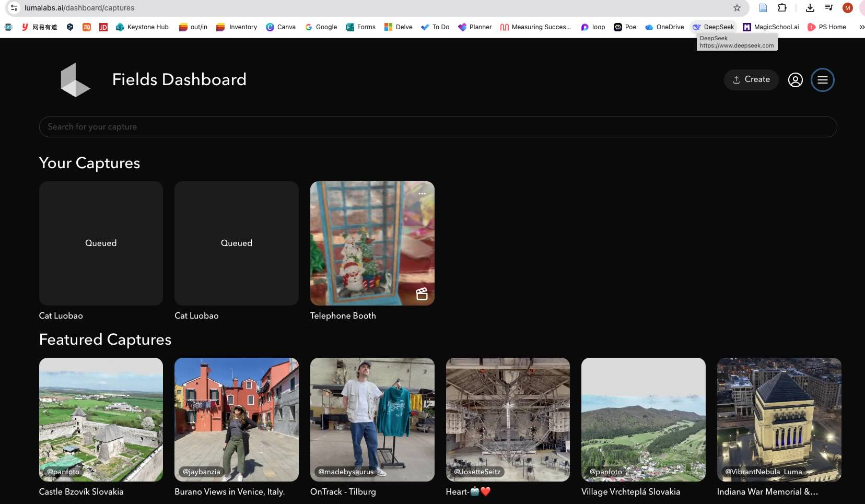Open the Measuring Success bookmark
865x504 pixels.
point(535,27)
